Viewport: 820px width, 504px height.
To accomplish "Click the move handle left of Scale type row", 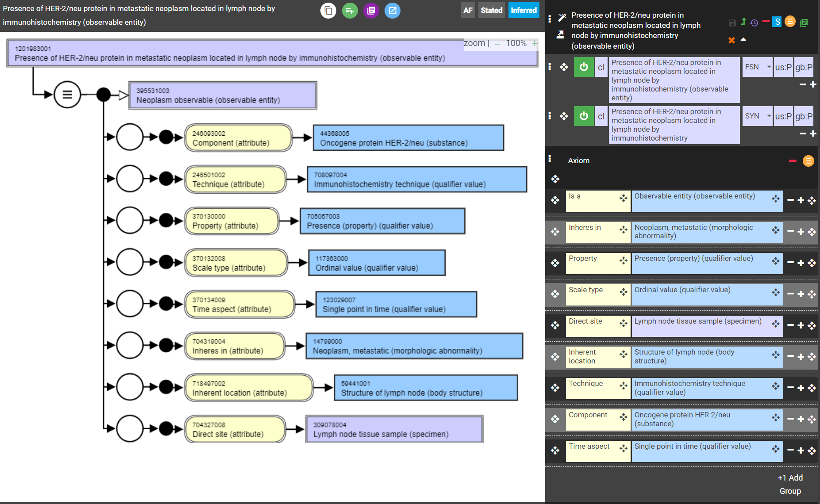I will coord(555,294).
